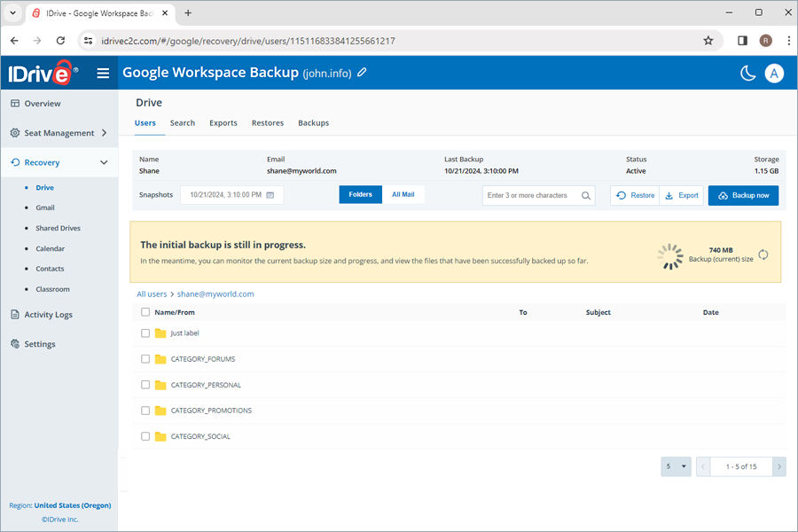This screenshot has width=798, height=532.
Task: Click the pencil edit icon beside john.info
Action: (x=362, y=73)
